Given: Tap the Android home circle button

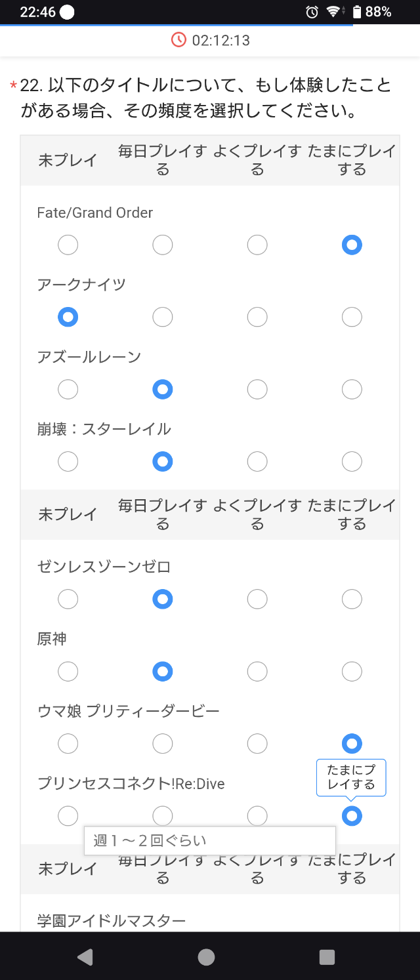Looking at the screenshot, I should pos(207,957).
